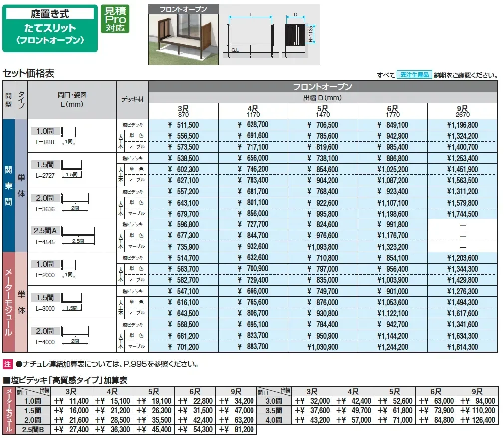Image resolution: width=504 pixels, height=438 pixels.
Task: Click the 塩ビデッキ「高質感タイプ」加算表 heading
Action: [65, 380]
